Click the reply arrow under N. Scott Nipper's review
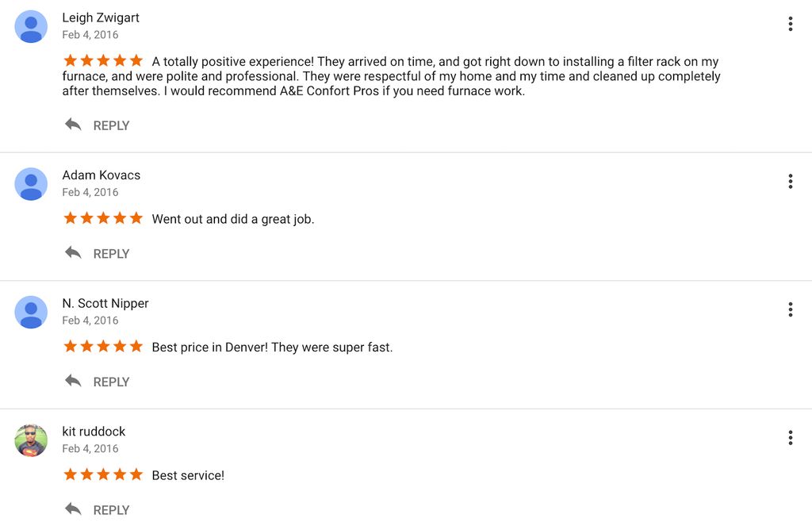This screenshot has width=812, height=530. (72, 381)
